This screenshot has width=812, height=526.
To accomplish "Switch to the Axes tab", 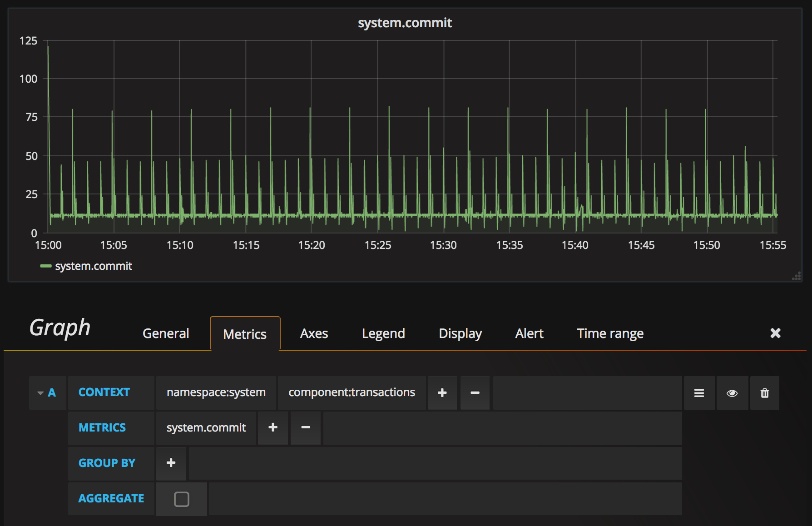I will pyautogui.click(x=314, y=333).
